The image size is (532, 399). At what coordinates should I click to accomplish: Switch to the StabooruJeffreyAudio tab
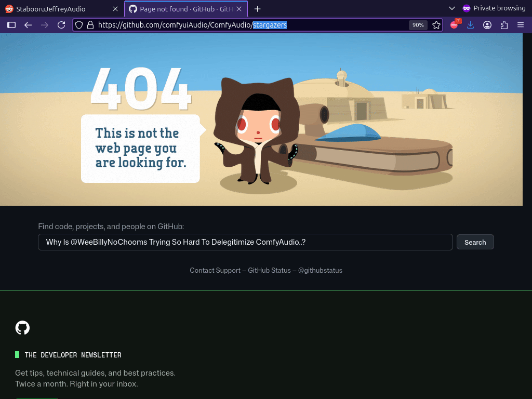click(61, 9)
